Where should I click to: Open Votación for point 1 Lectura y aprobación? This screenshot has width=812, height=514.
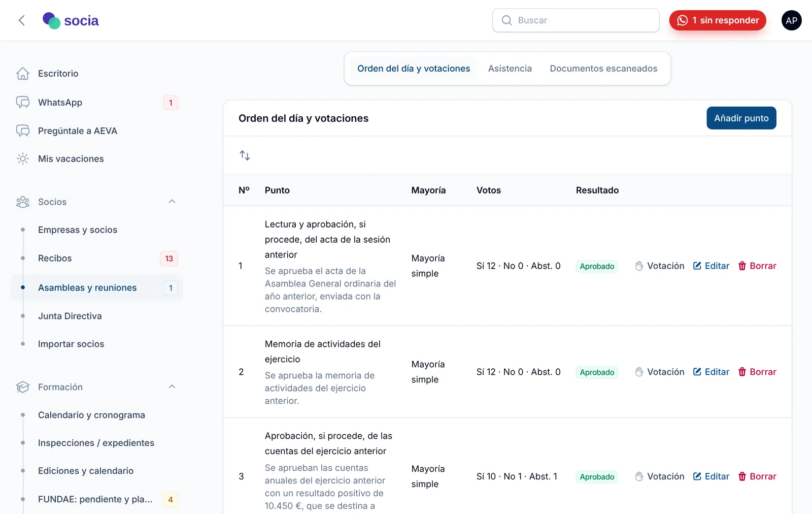click(x=660, y=266)
